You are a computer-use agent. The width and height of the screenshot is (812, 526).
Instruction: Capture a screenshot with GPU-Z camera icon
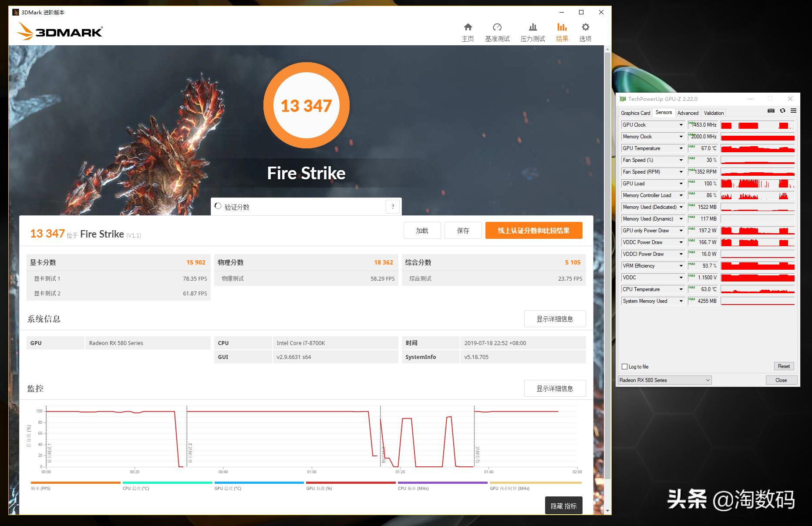click(771, 111)
